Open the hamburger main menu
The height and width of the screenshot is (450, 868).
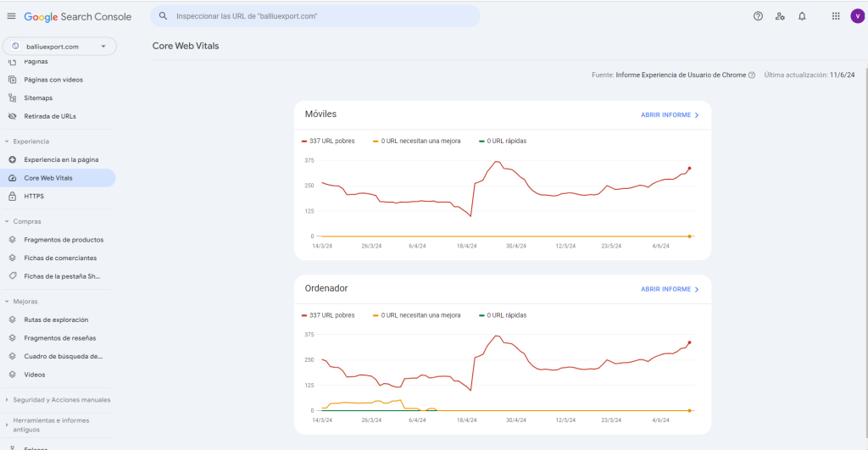[x=11, y=16]
